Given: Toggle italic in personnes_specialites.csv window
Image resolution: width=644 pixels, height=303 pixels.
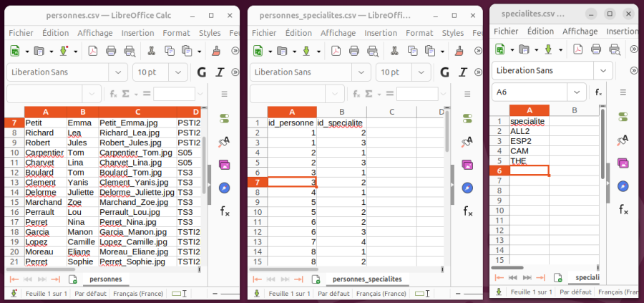Looking at the screenshot, I should coord(463,72).
